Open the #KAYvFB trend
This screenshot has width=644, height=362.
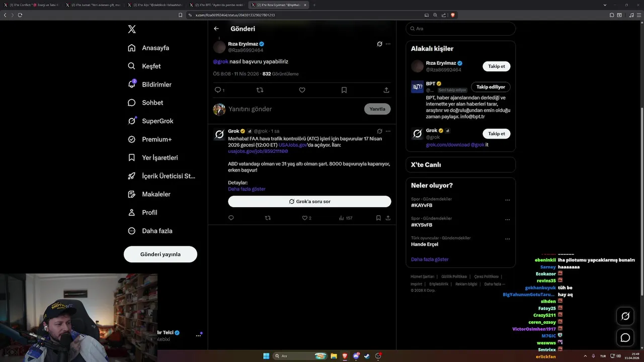(422, 206)
